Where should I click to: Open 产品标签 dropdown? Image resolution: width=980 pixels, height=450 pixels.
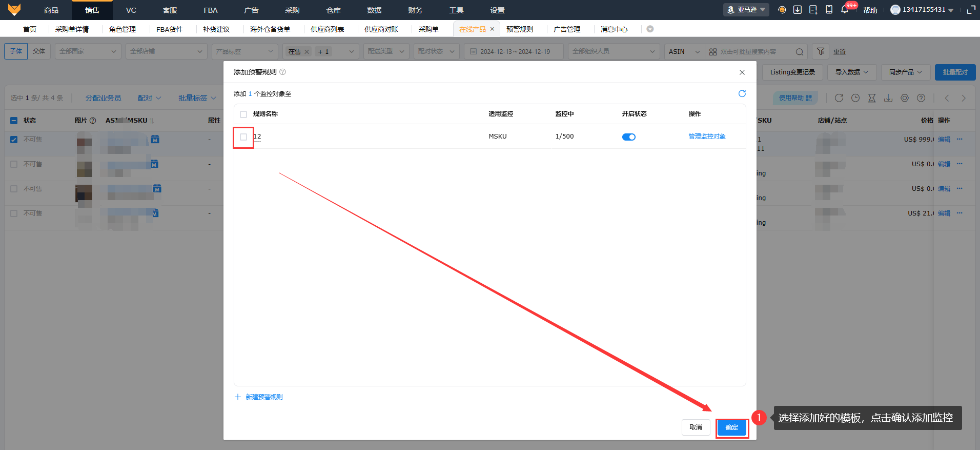pos(245,51)
